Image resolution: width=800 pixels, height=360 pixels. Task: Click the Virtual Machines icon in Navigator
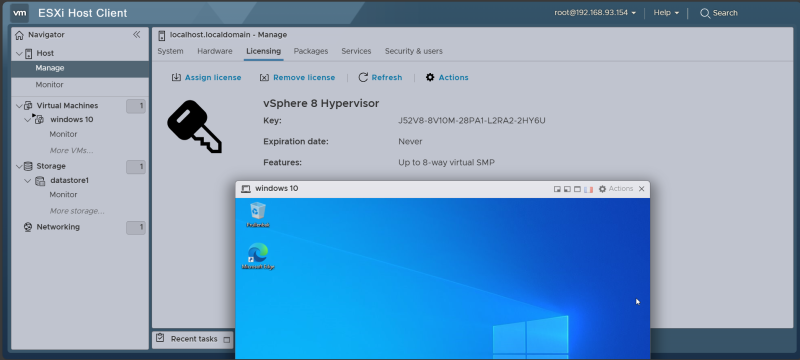coord(29,106)
